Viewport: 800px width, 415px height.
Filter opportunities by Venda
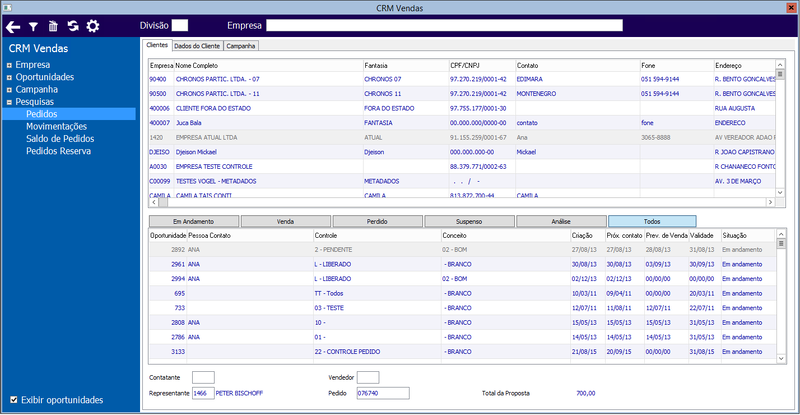(286, 222)
